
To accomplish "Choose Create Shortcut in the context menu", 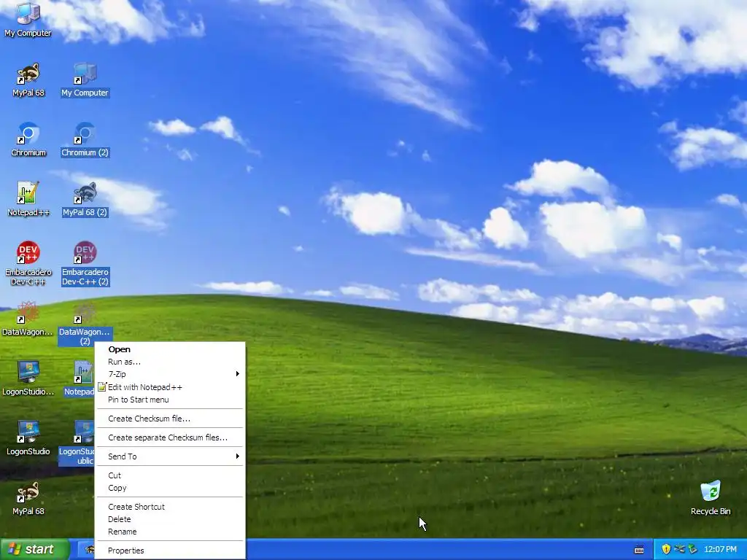I will [x=170, y=507].
